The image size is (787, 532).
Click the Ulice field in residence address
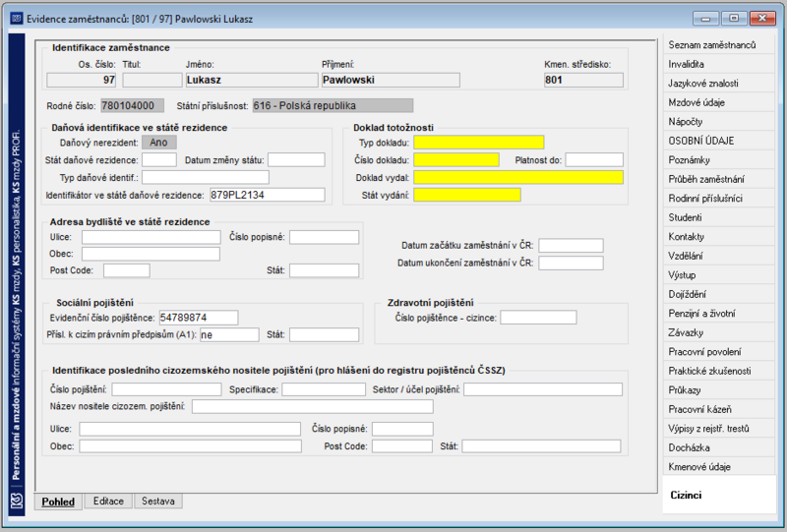point(151,237)
